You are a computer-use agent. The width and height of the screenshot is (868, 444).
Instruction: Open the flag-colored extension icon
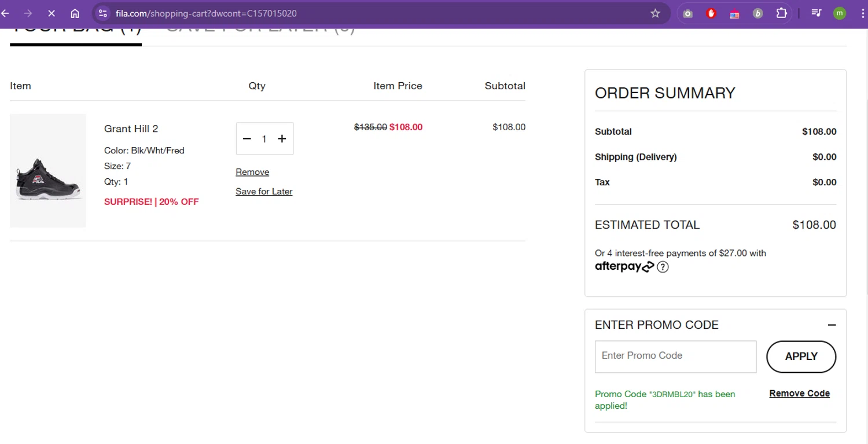click(x=734, y=14)
